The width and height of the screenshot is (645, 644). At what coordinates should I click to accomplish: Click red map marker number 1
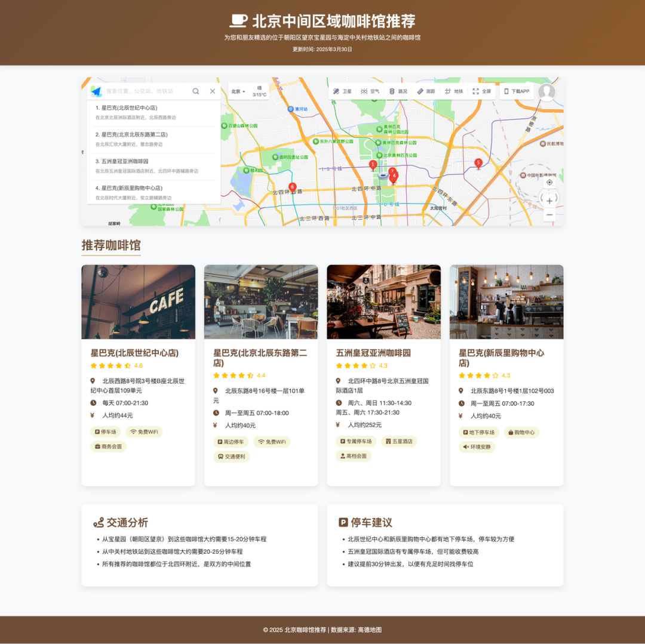point(373,165)
